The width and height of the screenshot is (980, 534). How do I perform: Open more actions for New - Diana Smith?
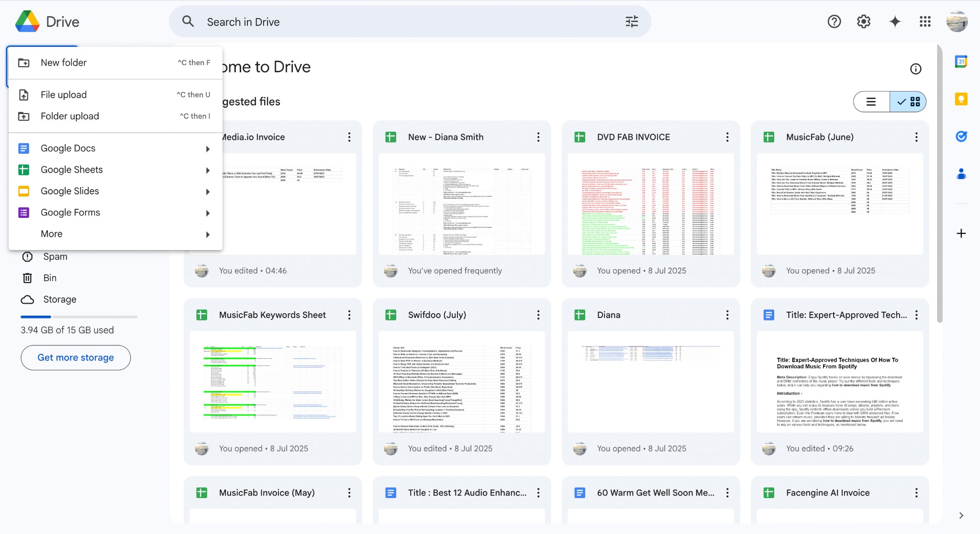(x=538, y=137)
